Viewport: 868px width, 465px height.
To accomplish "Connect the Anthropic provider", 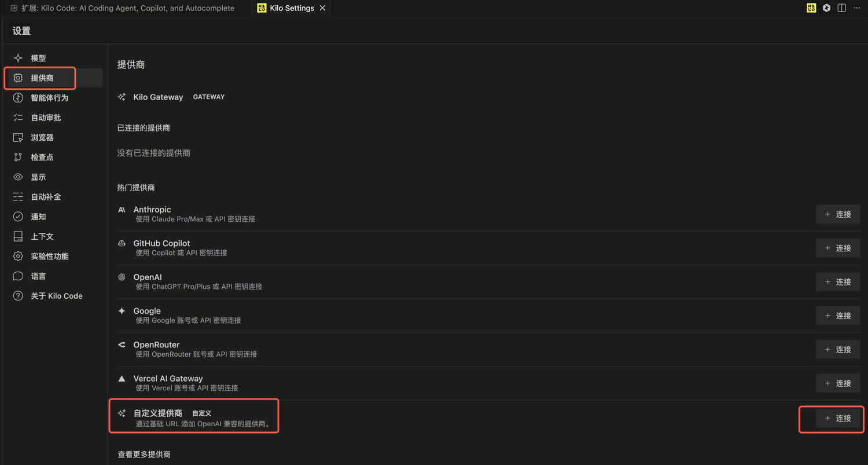I will point(838,214).
